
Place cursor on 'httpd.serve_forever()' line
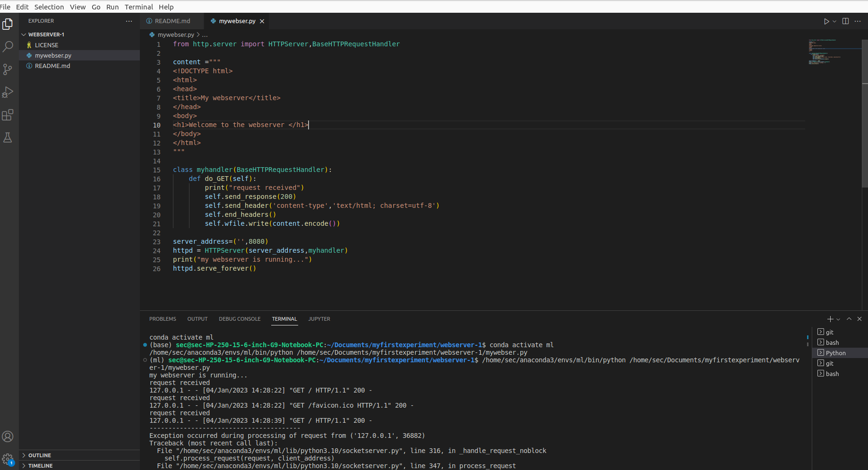tap(215, 269)
